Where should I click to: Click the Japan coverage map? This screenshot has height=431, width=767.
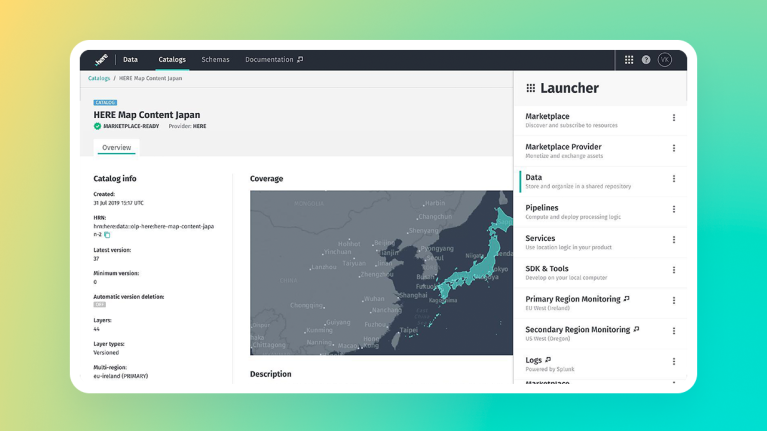pos(381,272)
